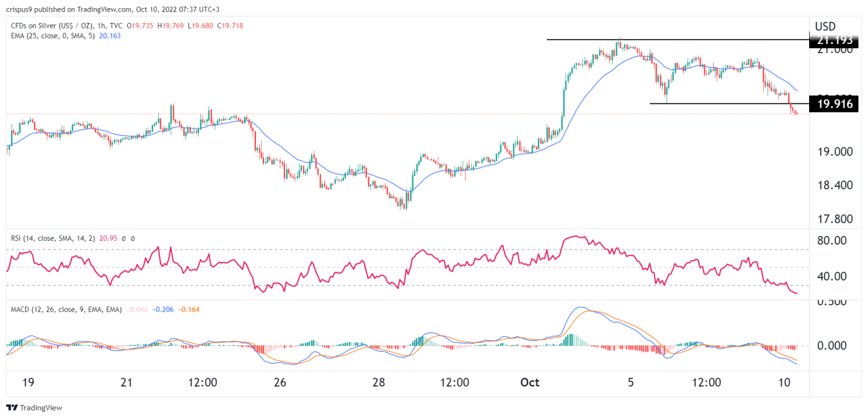Click the TradingView logo at bottom left
This screenshot has width=868, height=418.
click(x=34, y=407)
